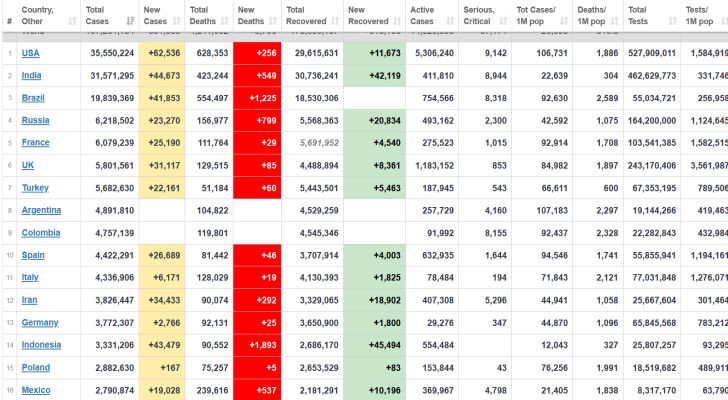Select Russia new recovered +20,834
Screen dimensions: 728x400
tap(384, 120)
